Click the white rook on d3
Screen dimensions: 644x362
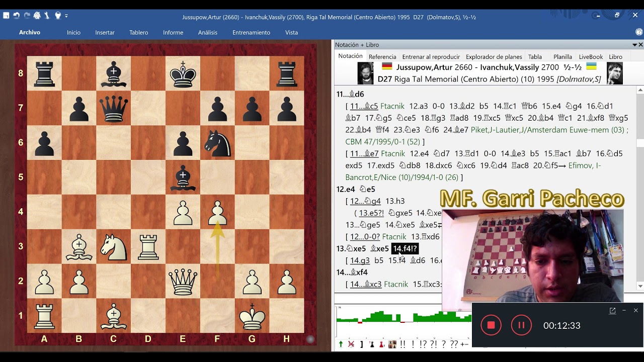pos(148,246)
